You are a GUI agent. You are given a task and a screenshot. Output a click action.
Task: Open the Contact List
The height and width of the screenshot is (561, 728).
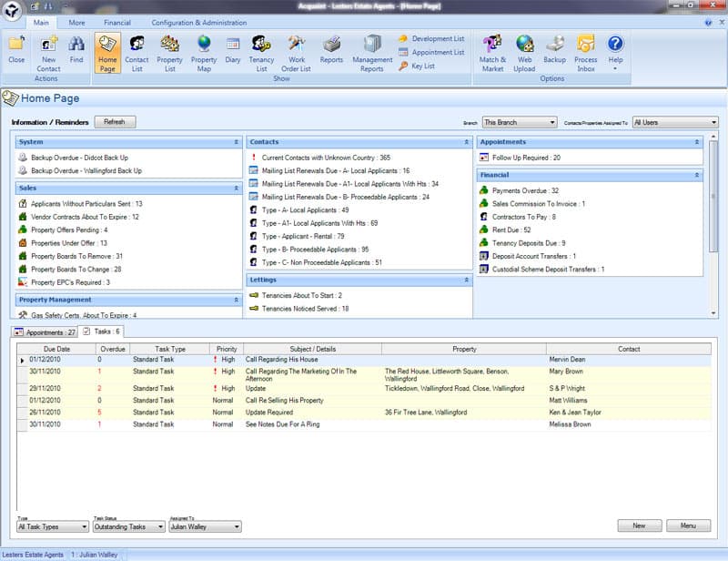pyautogui.click(x=138, y=50)
